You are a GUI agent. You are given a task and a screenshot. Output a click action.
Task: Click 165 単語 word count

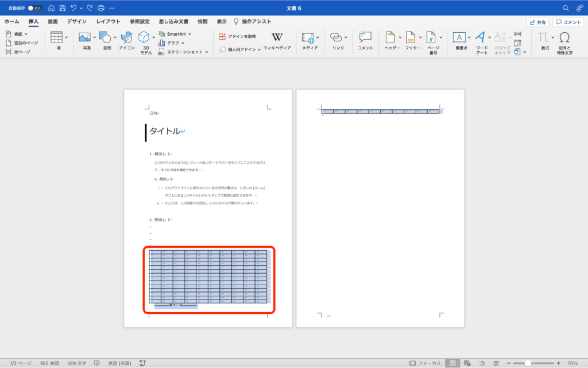pyautogui.click(x=49, y=363)
